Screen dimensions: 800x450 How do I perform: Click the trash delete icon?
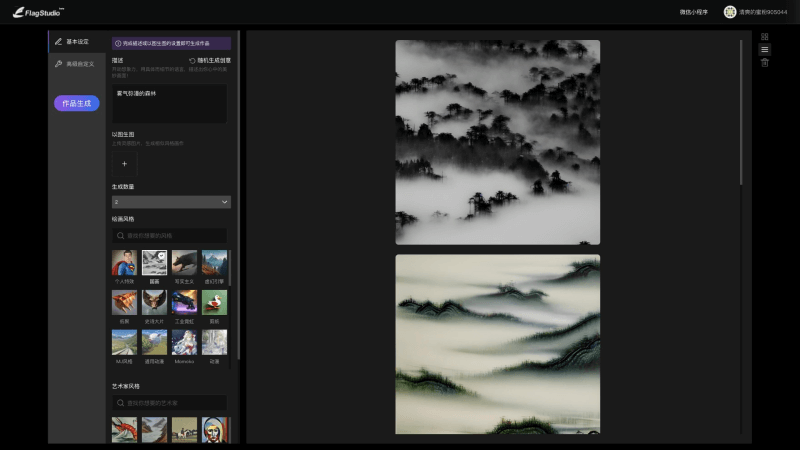765,62
